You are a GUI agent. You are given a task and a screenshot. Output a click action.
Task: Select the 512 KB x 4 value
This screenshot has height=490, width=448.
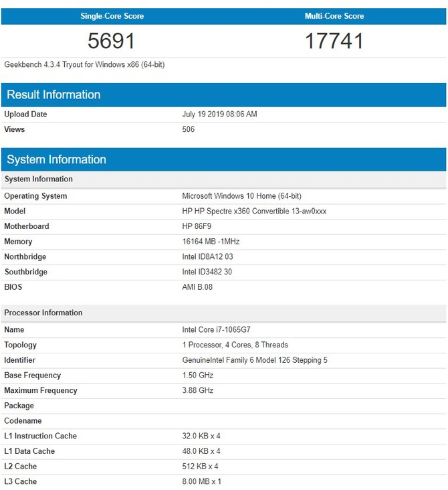tap(200, 467)
